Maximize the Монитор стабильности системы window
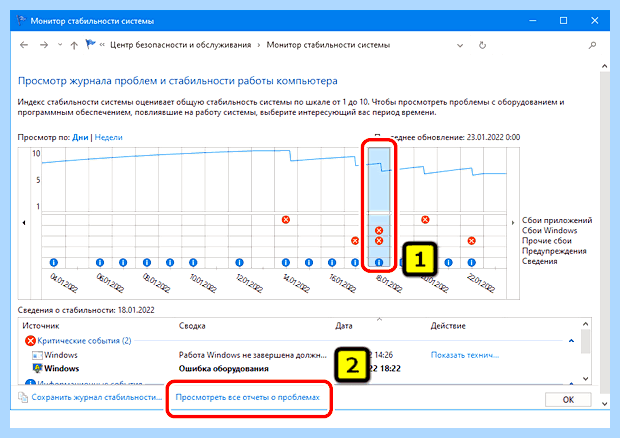 tap(563, 21)
